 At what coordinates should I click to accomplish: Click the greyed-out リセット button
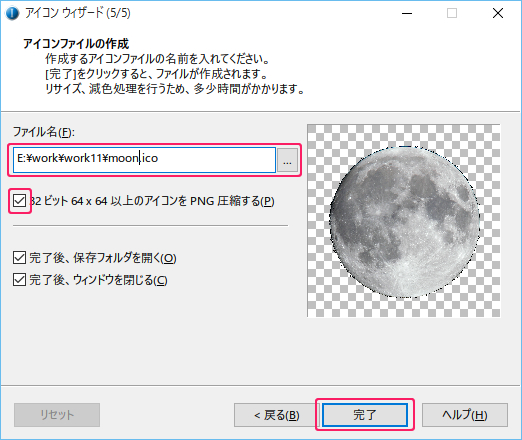click(57, 415)
